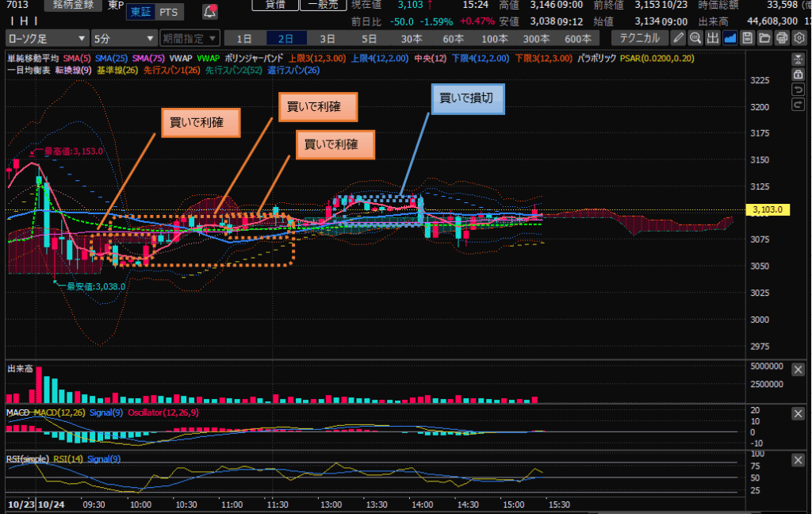Switch market to PTS

[167, 12]
